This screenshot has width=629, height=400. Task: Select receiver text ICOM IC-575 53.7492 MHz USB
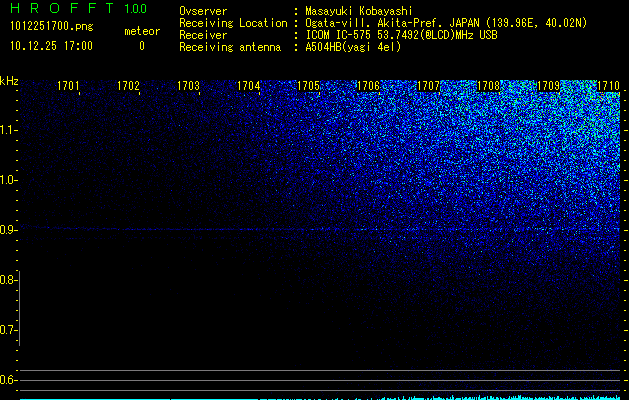[401, 35]
